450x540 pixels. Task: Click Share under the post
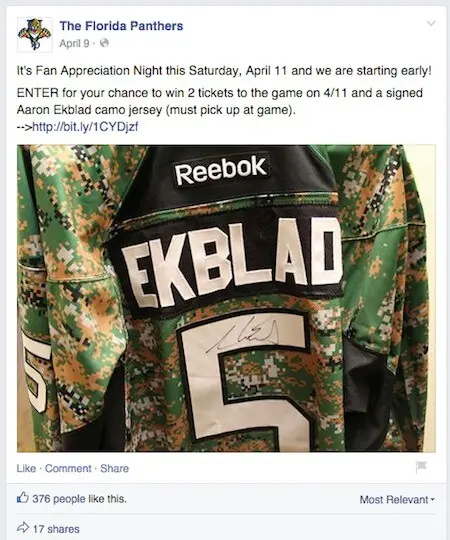tap(114, 468)
